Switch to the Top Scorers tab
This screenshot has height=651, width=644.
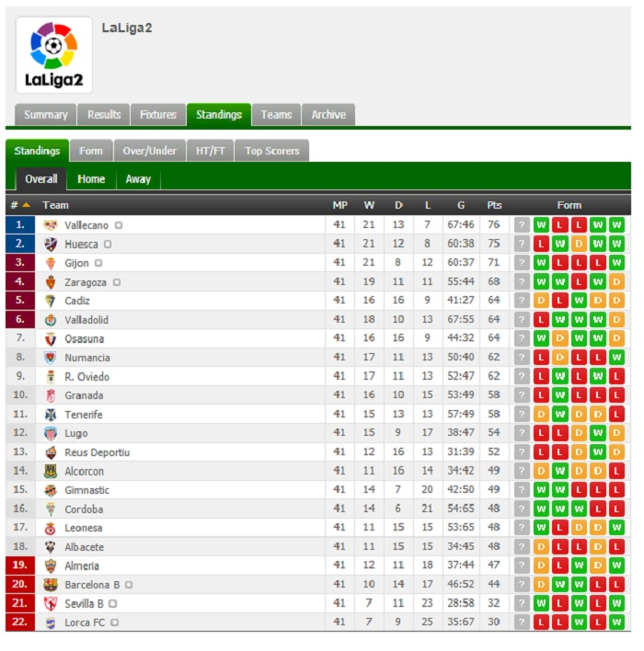tap(271, 151)
